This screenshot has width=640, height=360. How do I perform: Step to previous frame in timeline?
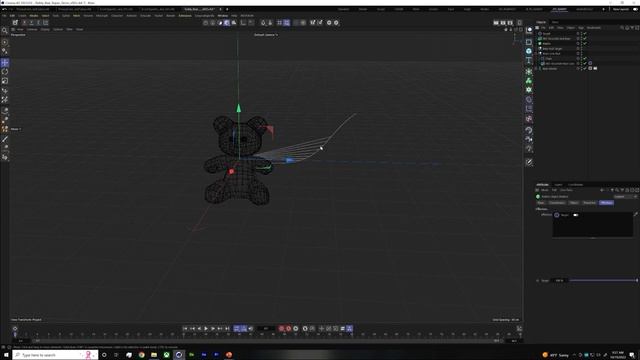pos(199,329)
